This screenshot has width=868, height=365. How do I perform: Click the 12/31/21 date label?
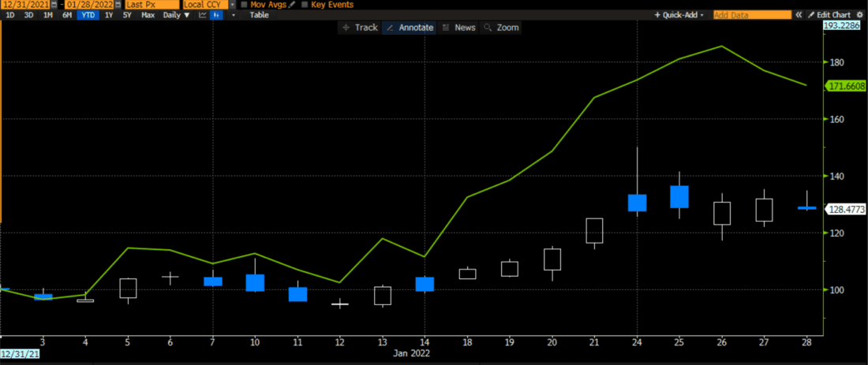20,353
